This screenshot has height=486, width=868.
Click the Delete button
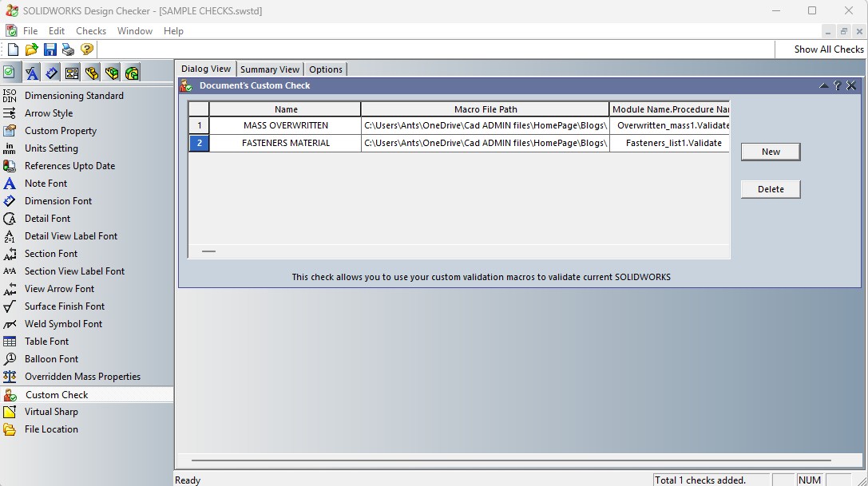[771, 189]
